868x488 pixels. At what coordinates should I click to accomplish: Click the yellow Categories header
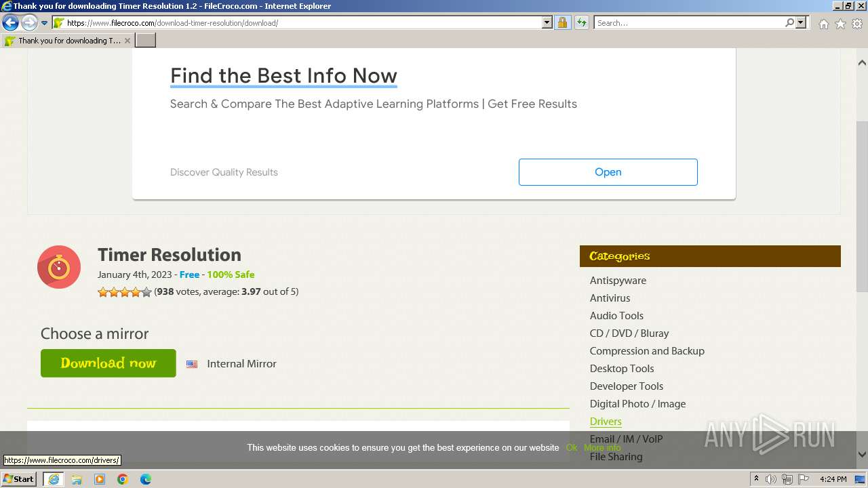pyautogui.click(x=710, y=256)
